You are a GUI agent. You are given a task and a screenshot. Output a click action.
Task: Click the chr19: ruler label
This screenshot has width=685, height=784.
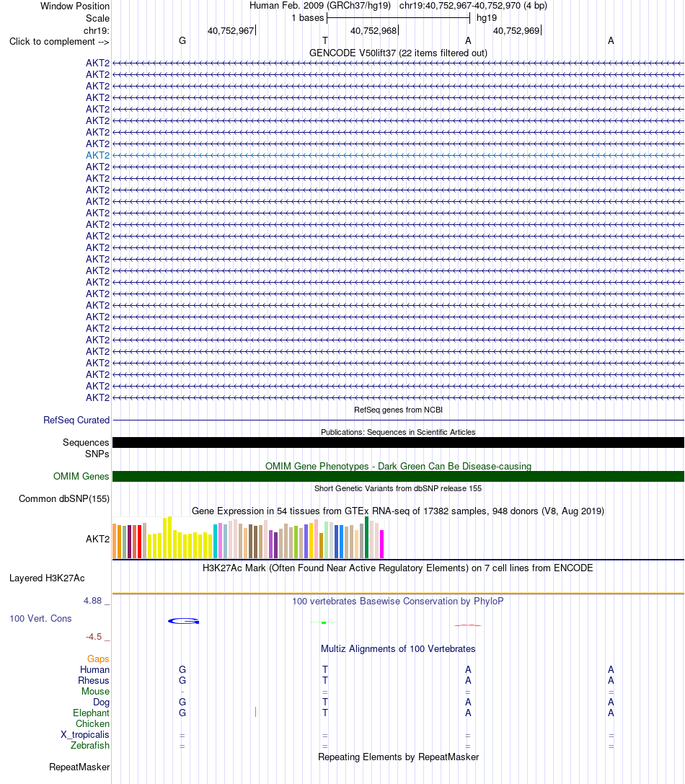click(x=96, y=30)
